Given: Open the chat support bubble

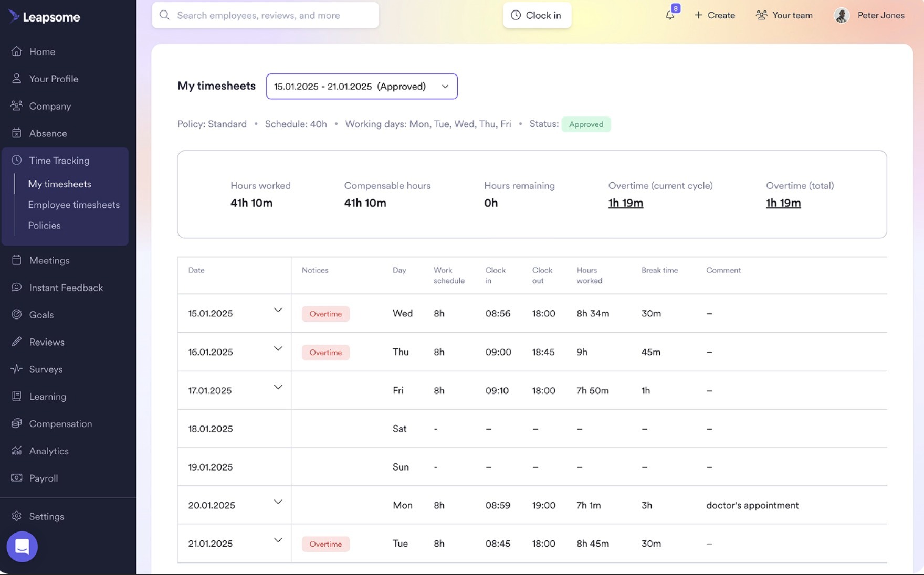Looking at the screenshot, I should [x=22, y=547].
